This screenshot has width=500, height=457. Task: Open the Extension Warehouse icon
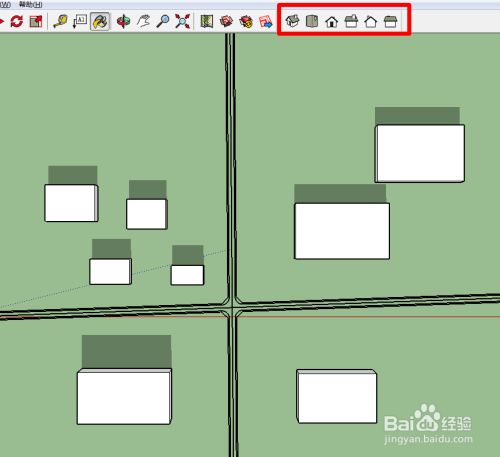(246, 21)
